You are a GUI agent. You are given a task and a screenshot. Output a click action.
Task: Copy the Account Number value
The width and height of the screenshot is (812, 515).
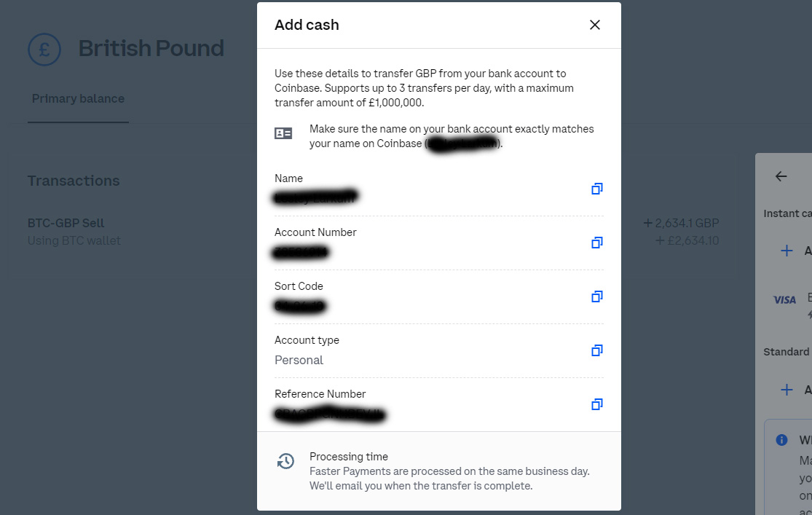coord(596,243)
